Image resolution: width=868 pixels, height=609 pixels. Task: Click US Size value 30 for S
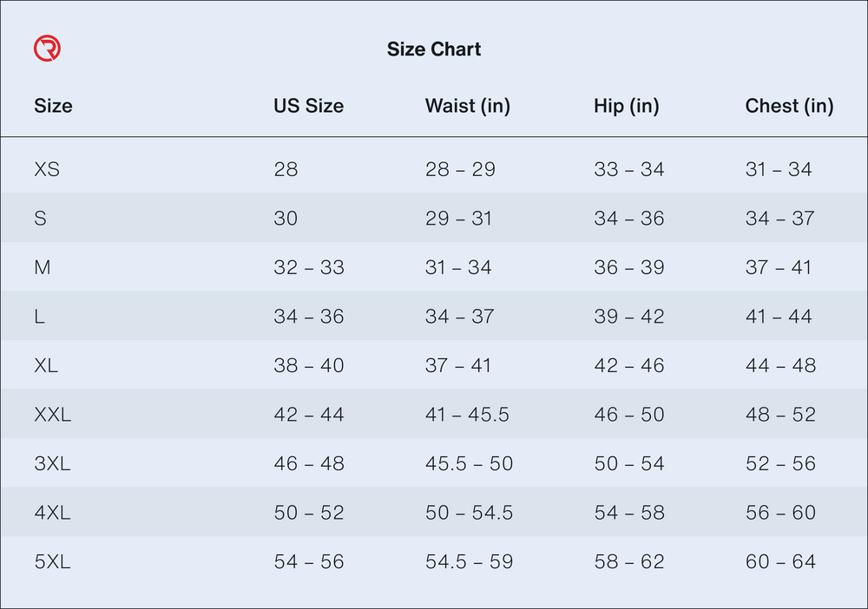(286, 219)
